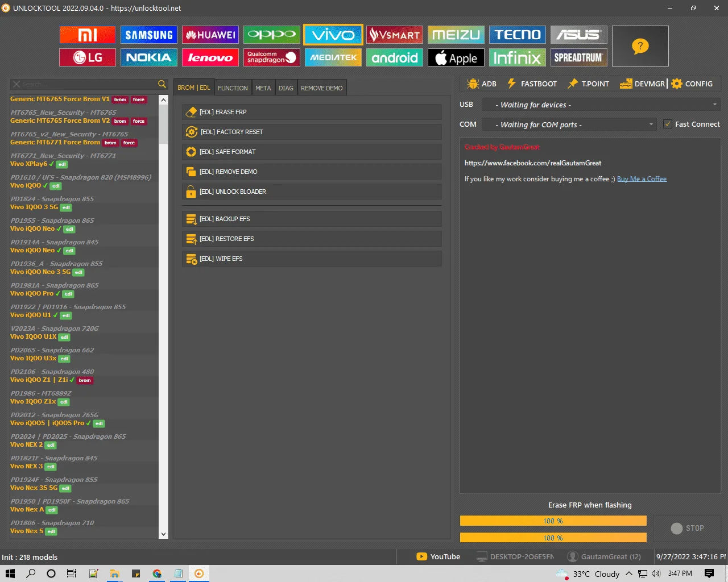Click the first 100 % progress bar
Viewport: 728px width, 582px height.
pyautogui.click(x=553, y=521)
